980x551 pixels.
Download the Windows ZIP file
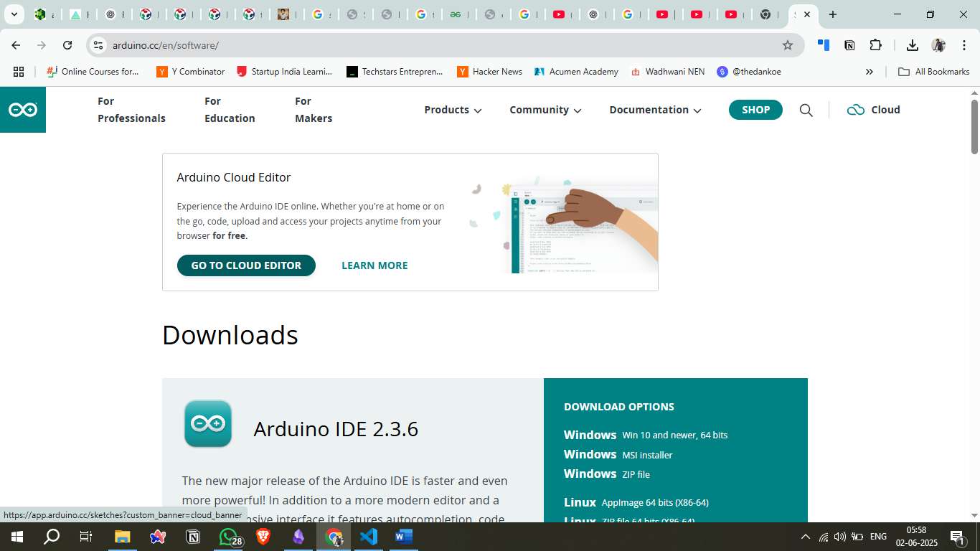(x=607, y=474)
